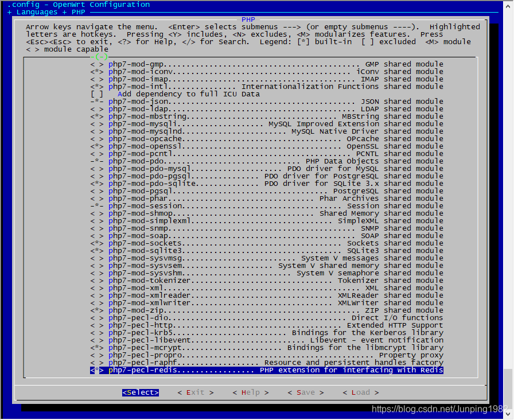Toggle the php7-mod-mbstring selection marker
This screenshot has height=420, width=514.
97,116
